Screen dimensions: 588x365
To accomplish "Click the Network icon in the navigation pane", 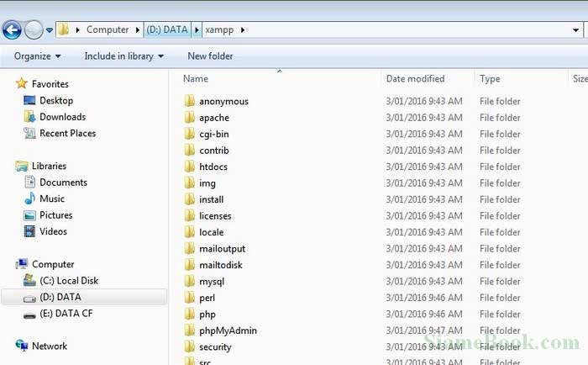I will (x=22, y=346).
